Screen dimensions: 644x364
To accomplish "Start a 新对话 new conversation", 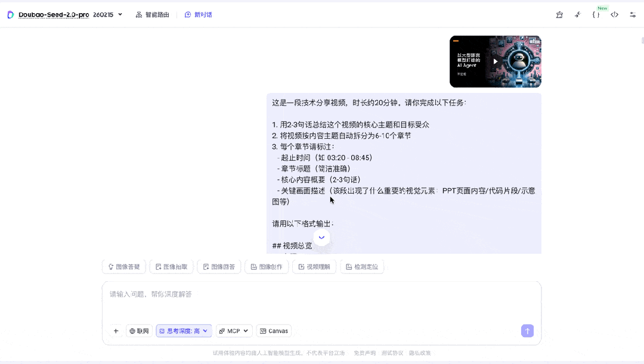I will (x=199, y=13).
